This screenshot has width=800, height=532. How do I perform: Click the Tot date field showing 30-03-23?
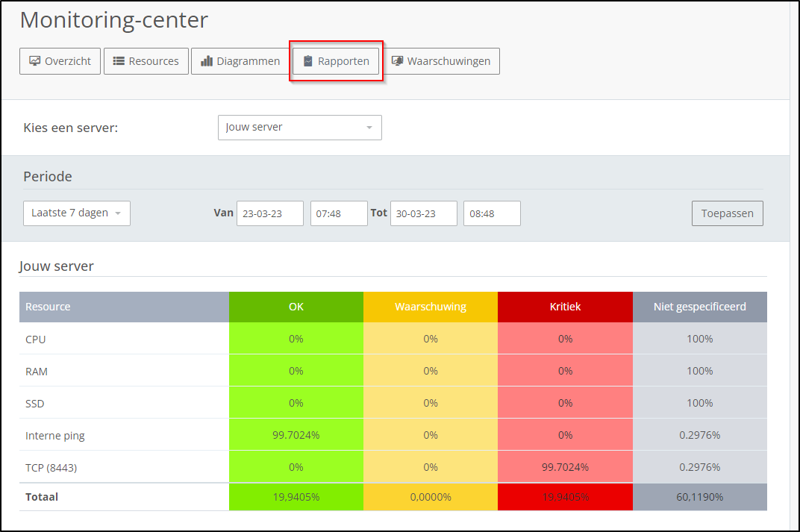point(423,213)
